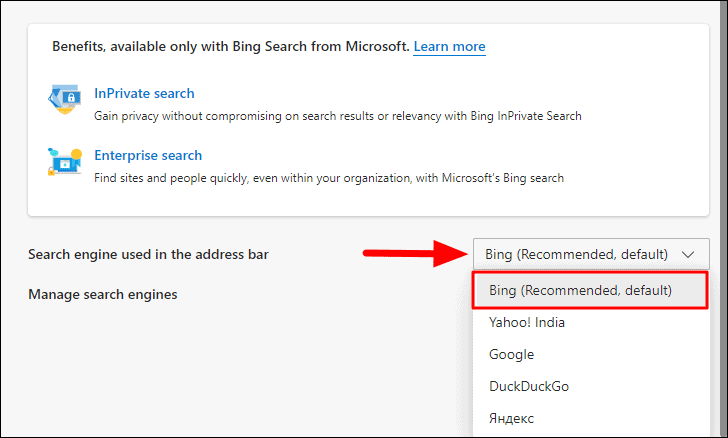Collapse the address bar search engine dropdown
Image resolution: width=728 pixels, height=438 pixels.
coord(590,254)
